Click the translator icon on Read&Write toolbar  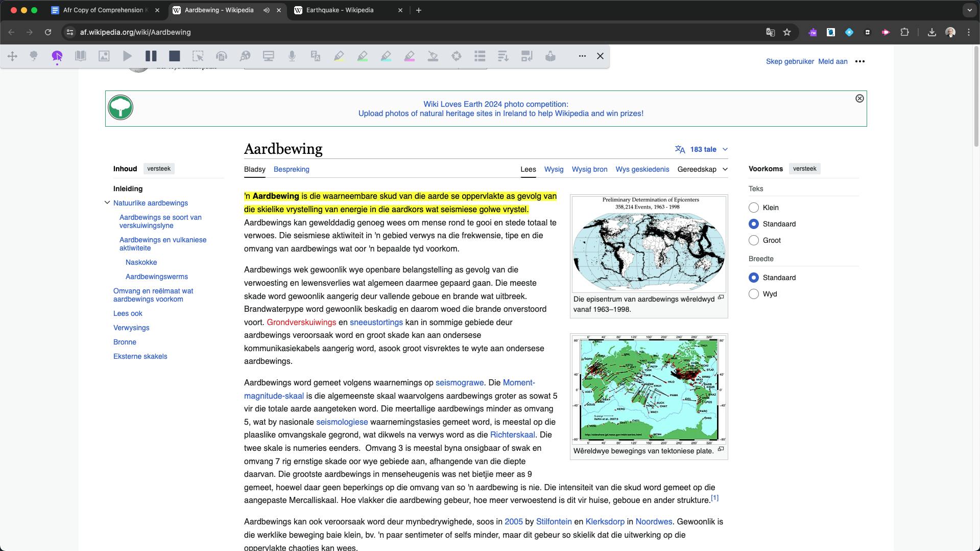316,56
